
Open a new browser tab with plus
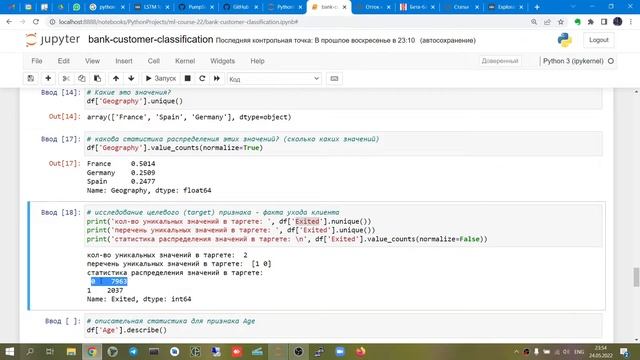pyautogui.click(x=537, y=7)
